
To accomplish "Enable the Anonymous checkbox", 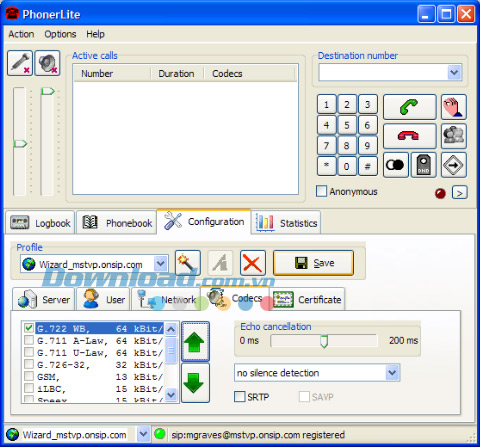I will tap(321, 191).
